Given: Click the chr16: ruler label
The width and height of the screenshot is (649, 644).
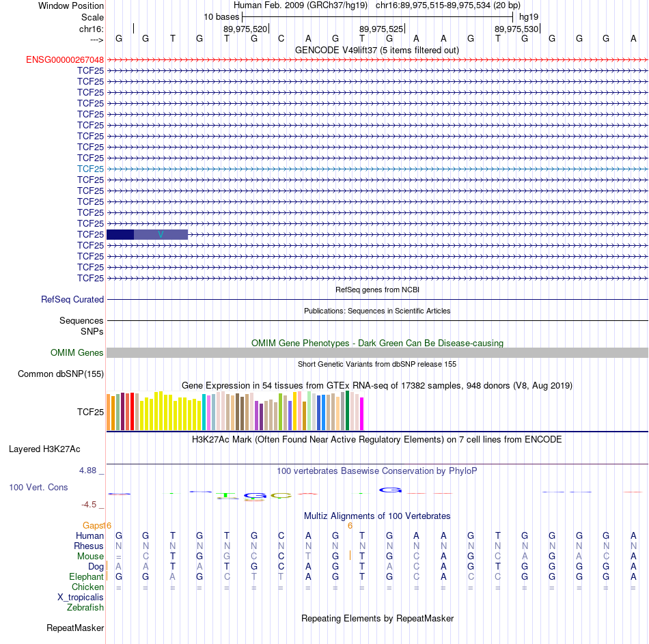Looking at the screenshot, I should pos(92,29).
